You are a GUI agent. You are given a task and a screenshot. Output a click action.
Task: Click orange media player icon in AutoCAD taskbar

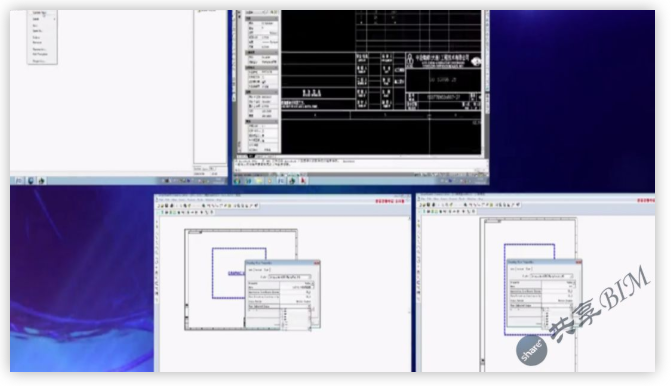pyautogui.click(x=269, y=180)
